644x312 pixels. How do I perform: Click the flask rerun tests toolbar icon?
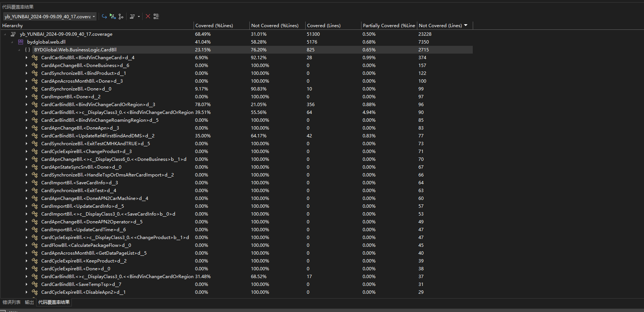click(113, 16)
